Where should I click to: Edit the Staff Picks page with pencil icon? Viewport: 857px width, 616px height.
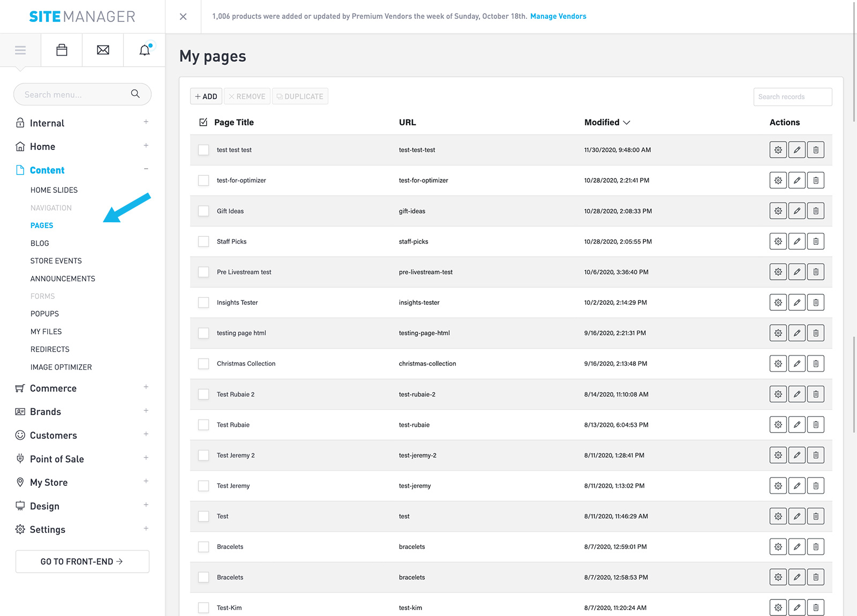coord(796,242)
